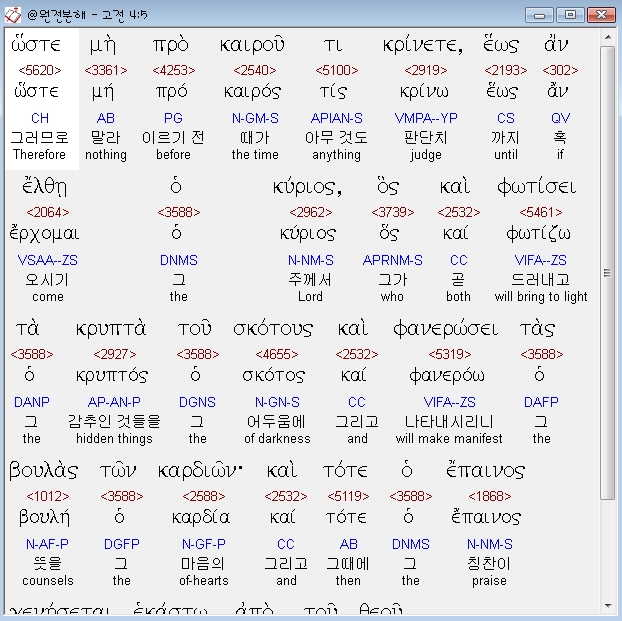
Task: Select Strong's number <5620>
Action: (40, 70)
